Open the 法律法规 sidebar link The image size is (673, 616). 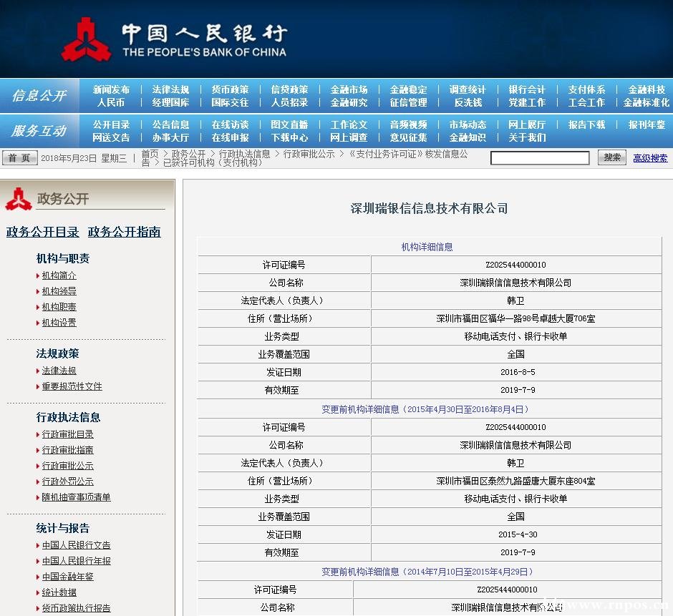(x=57, y=371)
